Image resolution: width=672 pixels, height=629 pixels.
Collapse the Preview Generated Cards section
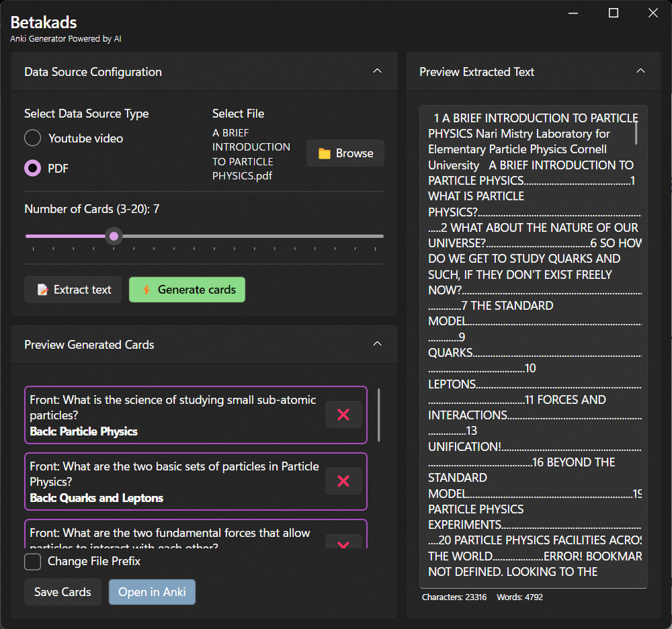(377, 344)
